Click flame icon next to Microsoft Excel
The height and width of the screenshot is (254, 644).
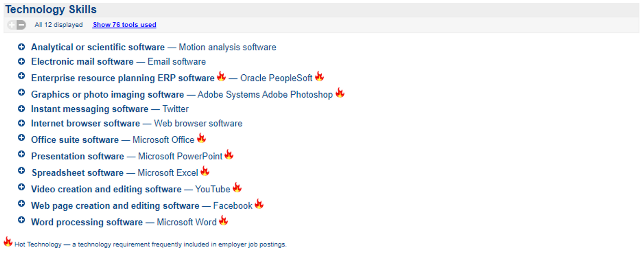(x=205, y=171)
